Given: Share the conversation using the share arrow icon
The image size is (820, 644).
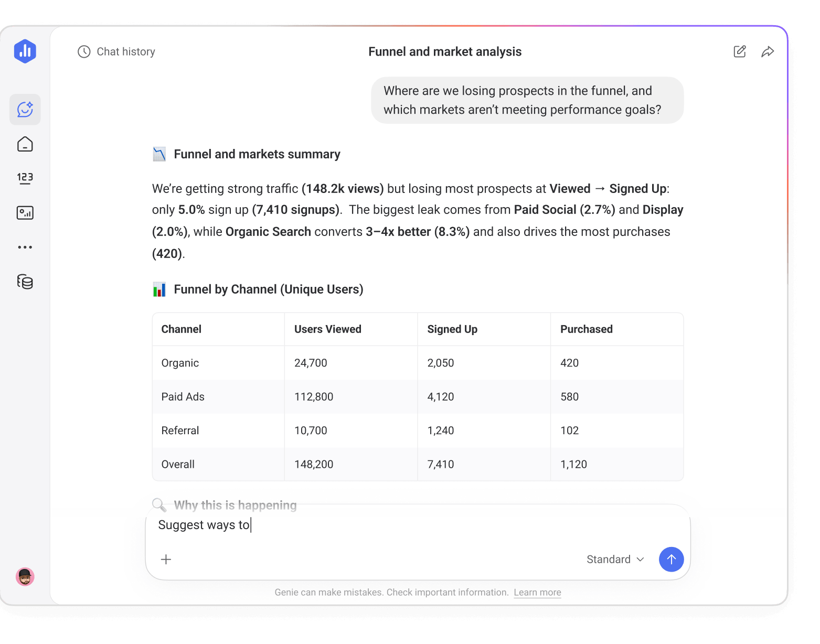Looking at the screenshot, I should pyautogui.click(x=768, y=51).
